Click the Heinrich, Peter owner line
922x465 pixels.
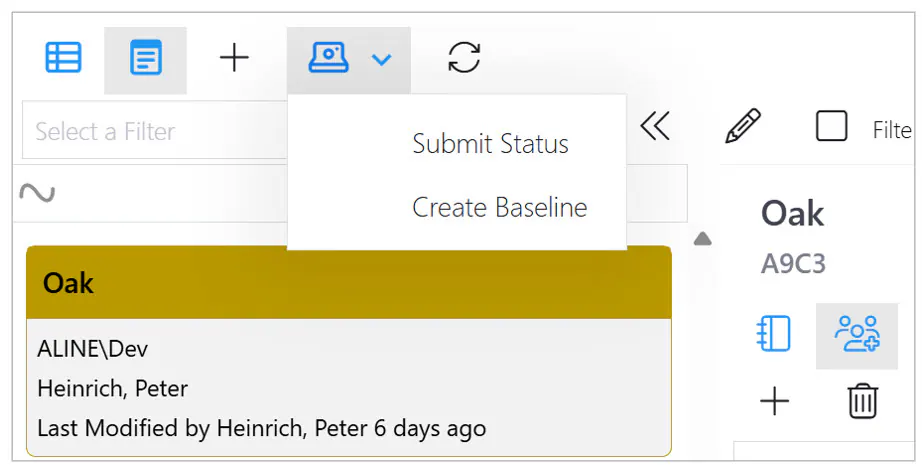tap(112, 389)
